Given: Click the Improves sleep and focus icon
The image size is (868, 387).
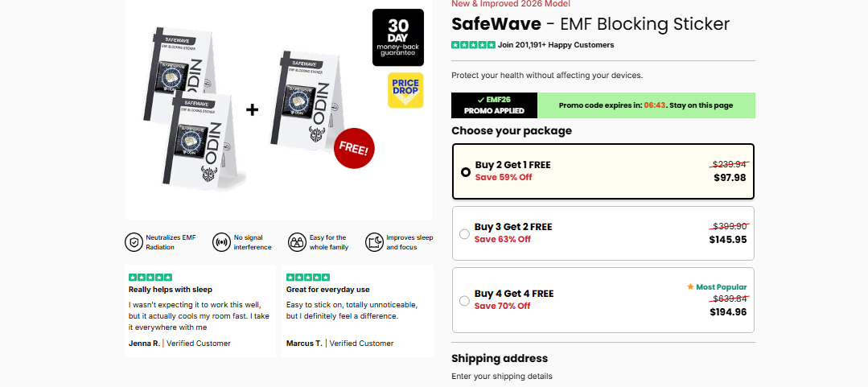Looking at the screenshot, I should 374,242.
